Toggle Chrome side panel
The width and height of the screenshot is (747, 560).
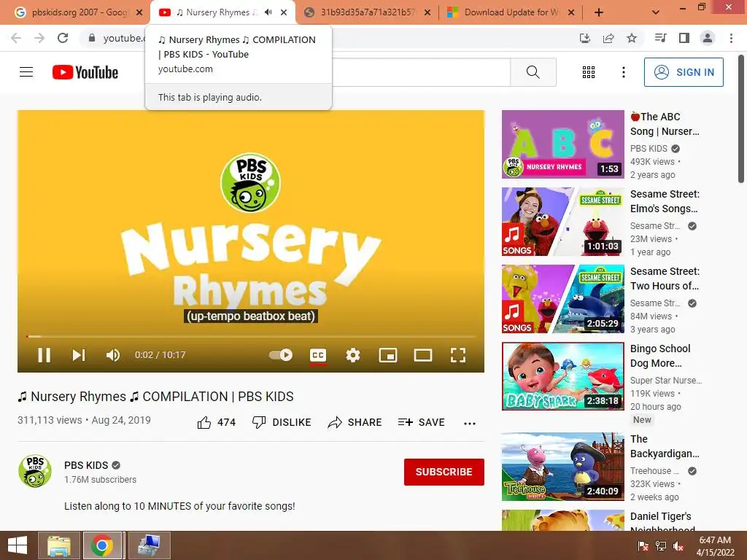click(x=684, y=38)
